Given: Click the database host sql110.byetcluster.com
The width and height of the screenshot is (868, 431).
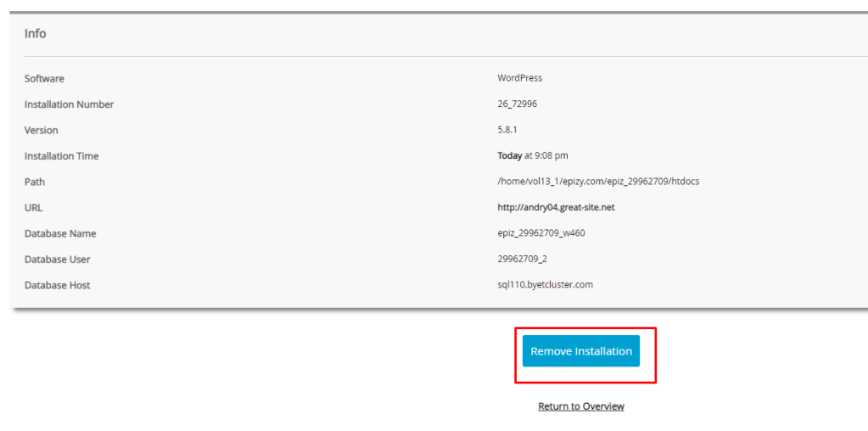Looking at the screenshot, I should [x=545, y=285].
